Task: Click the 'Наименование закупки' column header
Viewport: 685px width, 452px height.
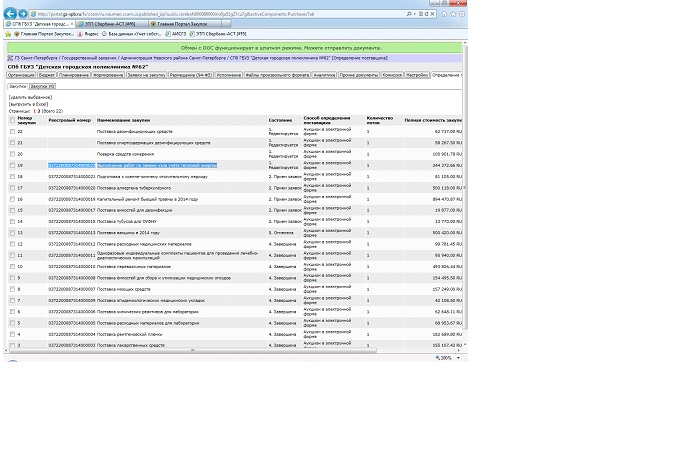Action: [x=123, y=120]
